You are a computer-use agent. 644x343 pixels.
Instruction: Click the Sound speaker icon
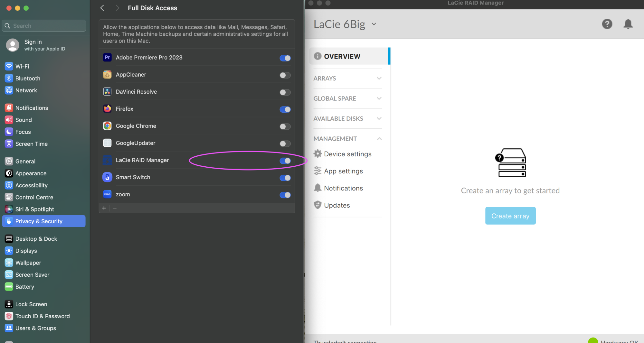pos(9,120)
